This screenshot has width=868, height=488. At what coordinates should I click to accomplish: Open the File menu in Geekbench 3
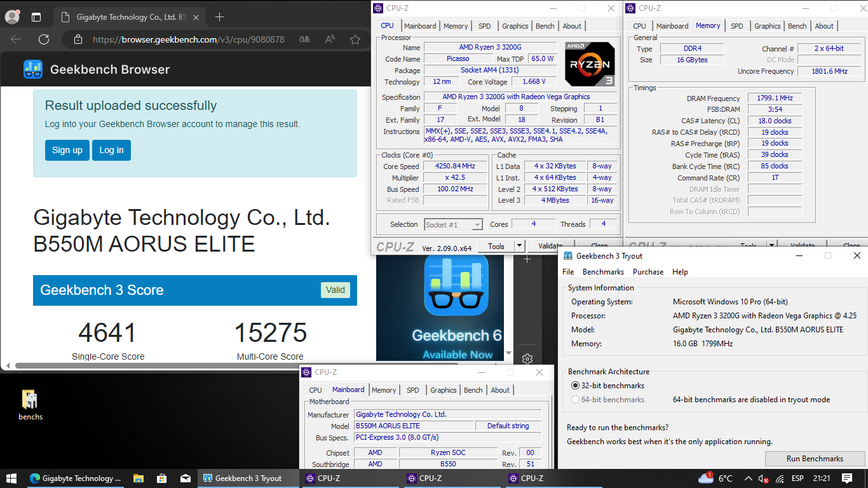(568, 272)
